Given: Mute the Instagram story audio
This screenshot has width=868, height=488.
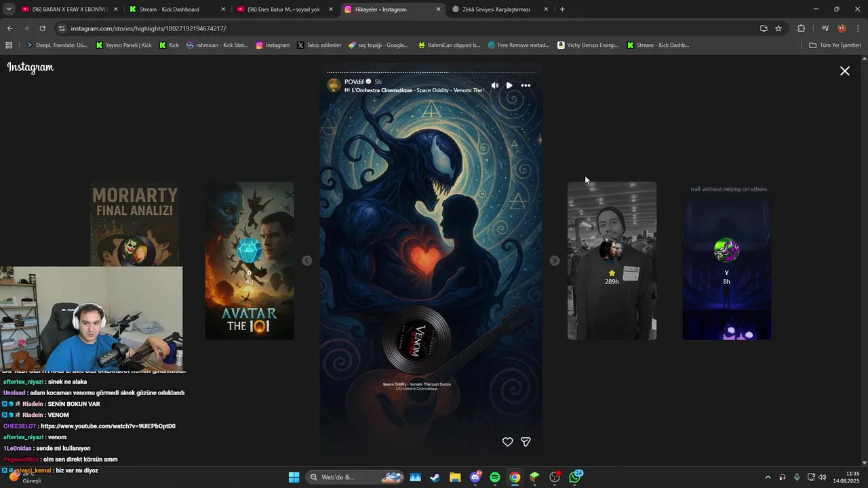Looking at the screenshot, I should (x=494, y=85).
